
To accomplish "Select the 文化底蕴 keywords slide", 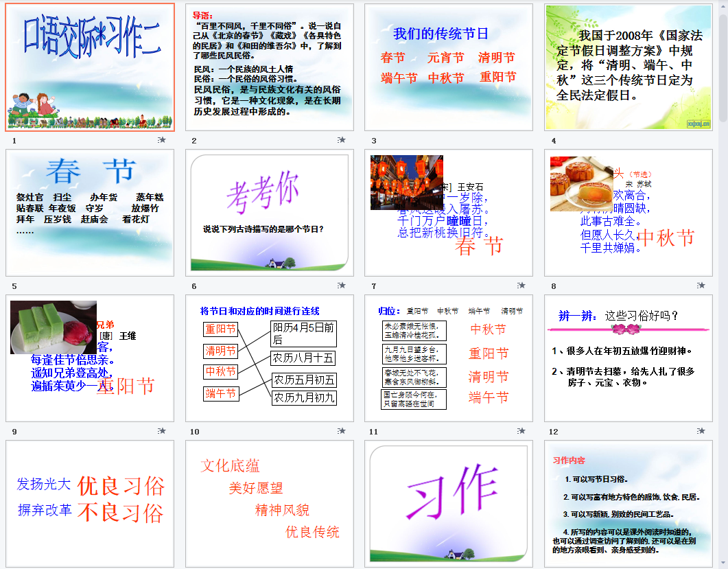I will point(270,504).
